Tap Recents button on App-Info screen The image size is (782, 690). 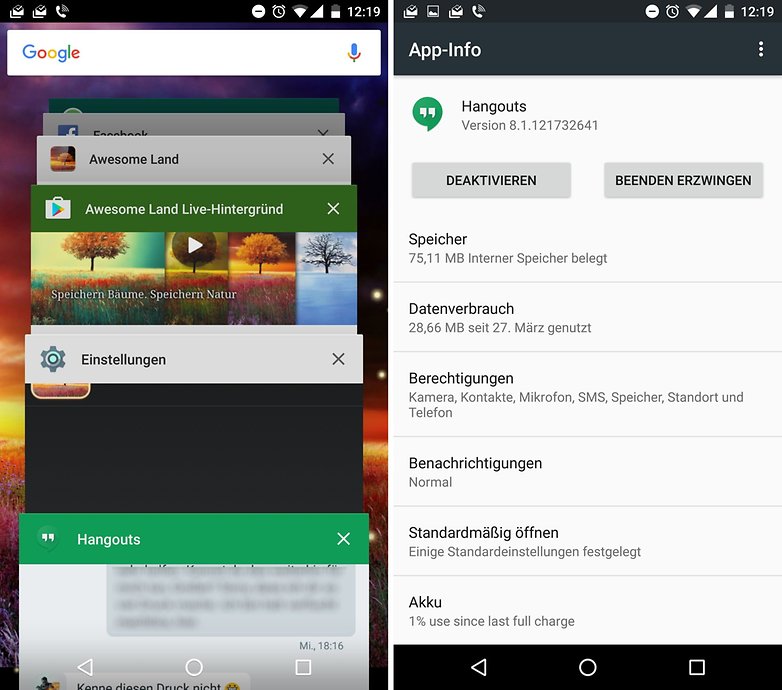click(697, 667)
